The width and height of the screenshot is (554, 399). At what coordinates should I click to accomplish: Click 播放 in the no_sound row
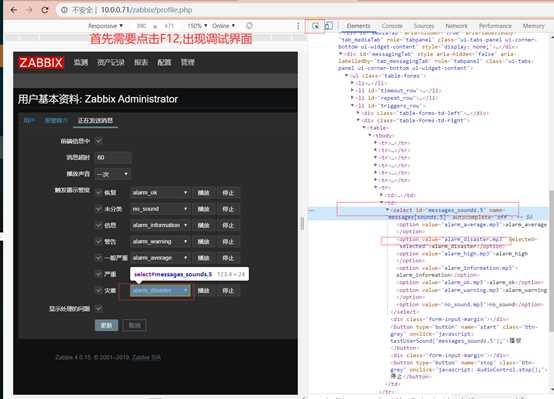click(204, 209)
